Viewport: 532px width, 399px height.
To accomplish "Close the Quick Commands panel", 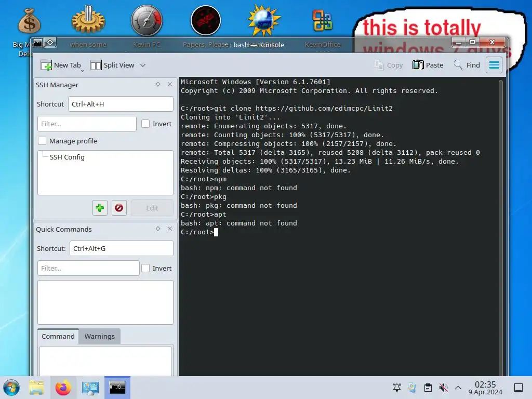I will coord(170,229).
